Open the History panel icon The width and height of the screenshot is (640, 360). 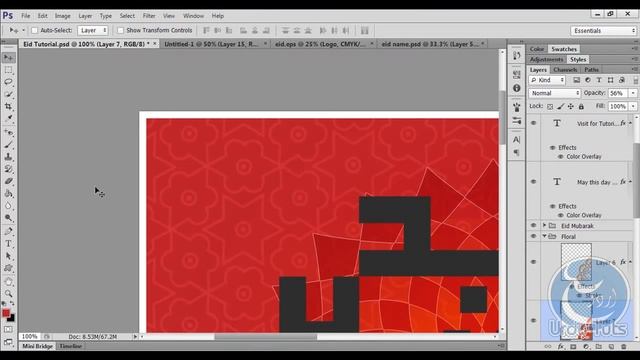pos(517,56)
